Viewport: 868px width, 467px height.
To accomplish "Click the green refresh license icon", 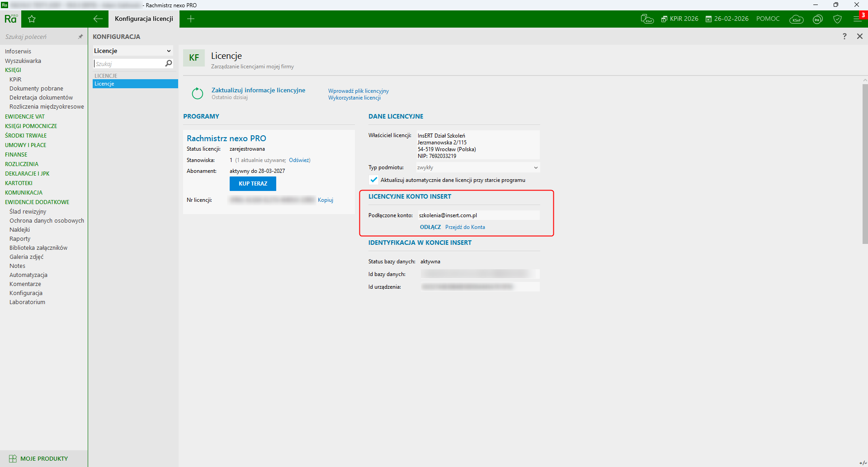I will pyautogui.click(x=198, y=93).
